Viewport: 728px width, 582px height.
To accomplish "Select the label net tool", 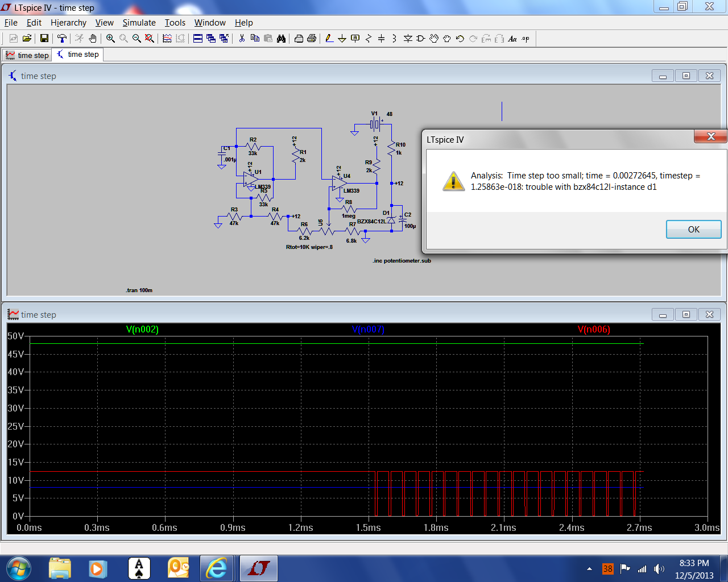I will (355, 39).
